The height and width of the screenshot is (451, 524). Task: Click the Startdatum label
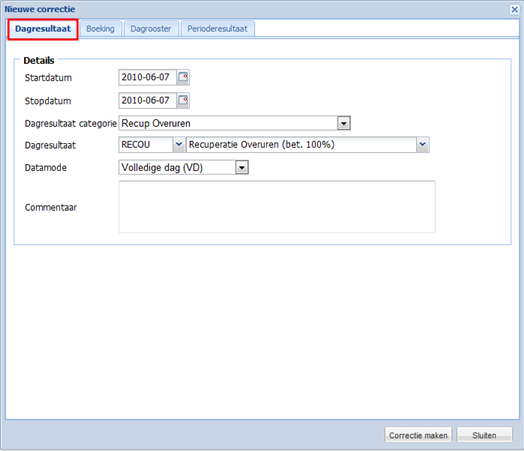tap(48, 78)
